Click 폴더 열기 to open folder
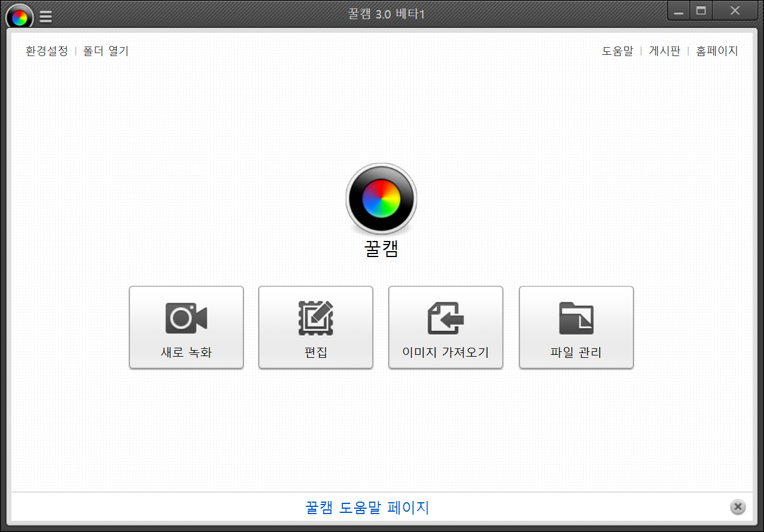This screenshot has width=764, height=532. pos(106,51)
